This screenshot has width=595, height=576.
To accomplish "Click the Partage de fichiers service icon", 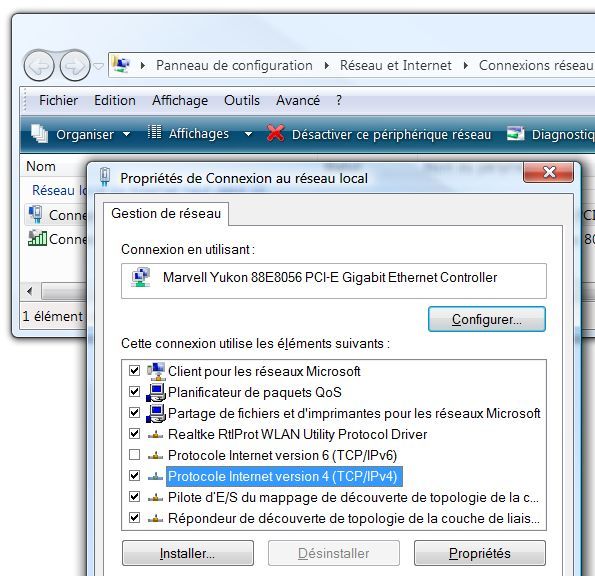I will pos(156,413).
